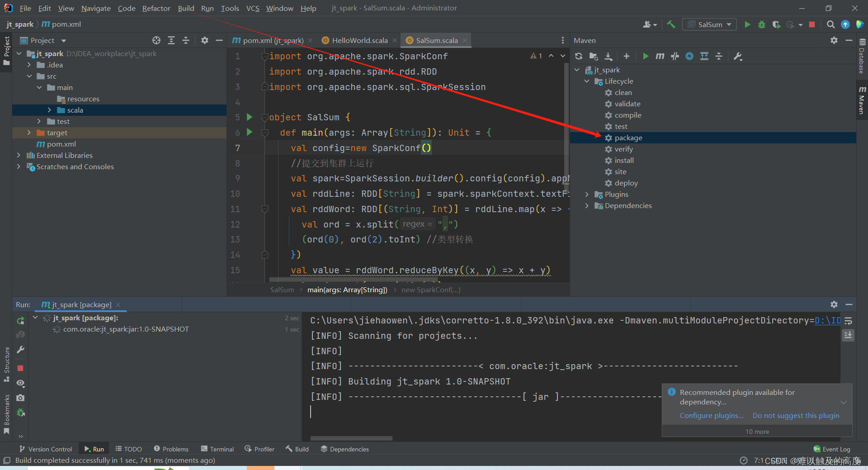Expand All in Project panel toolbar
Screen dimensions: 868x470
point(171,40)
